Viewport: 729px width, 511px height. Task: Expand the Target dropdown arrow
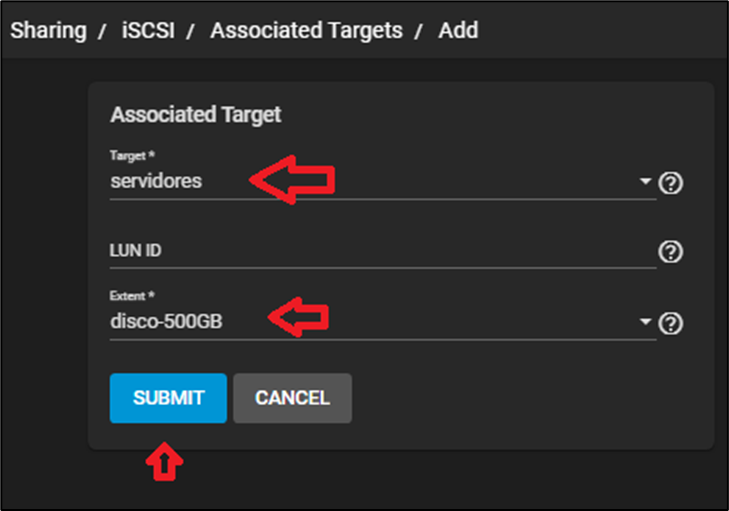(x=645, y=183)
